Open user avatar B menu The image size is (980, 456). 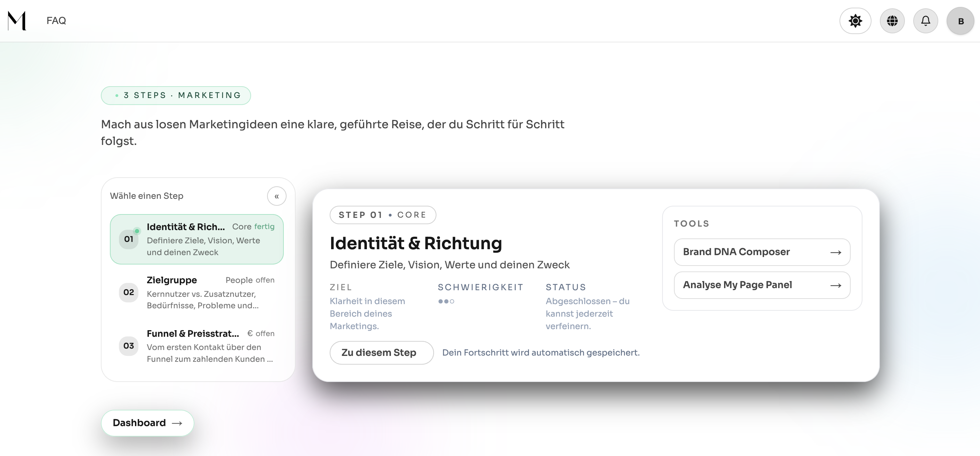pos(961,21)
